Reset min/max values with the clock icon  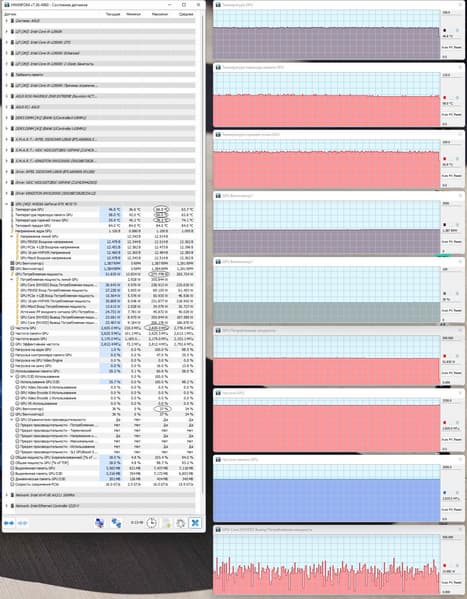pos(152,523)
